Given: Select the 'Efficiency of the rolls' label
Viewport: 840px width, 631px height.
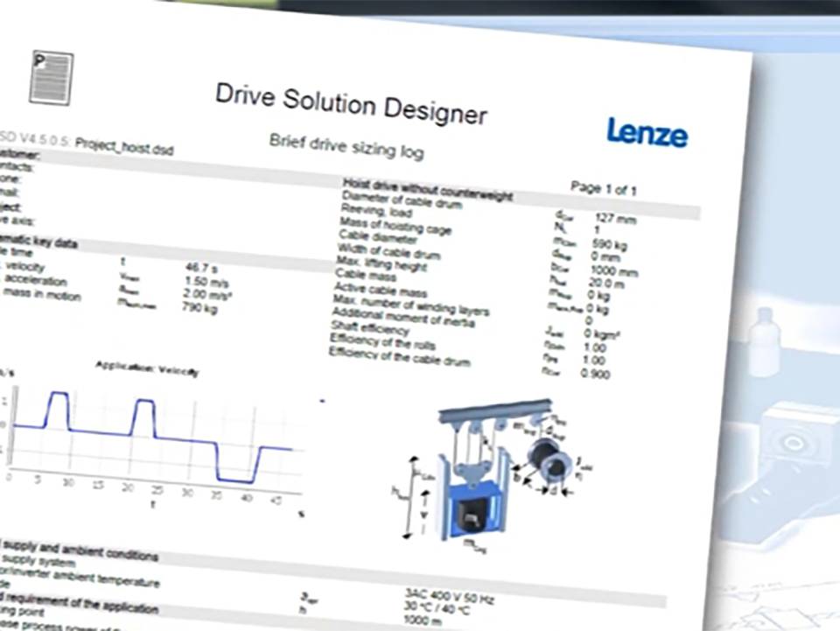Looking at the screenshot, I should coord(382,340).
